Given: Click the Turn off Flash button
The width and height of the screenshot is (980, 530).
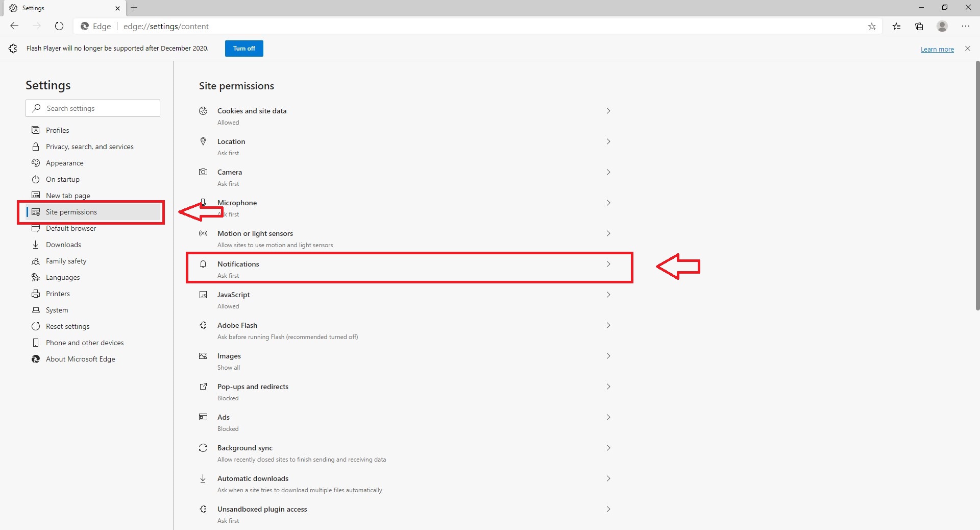Looking at the screenshot, I should [244, 49].
